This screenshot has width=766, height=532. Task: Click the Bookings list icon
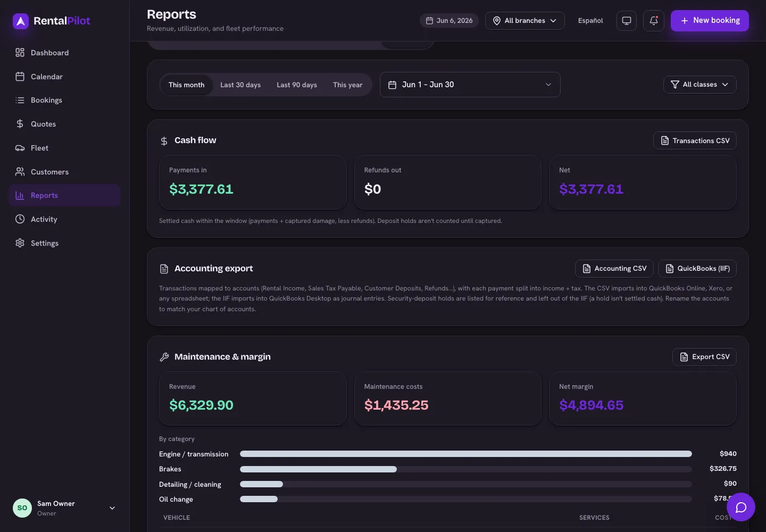[x=20, y=100]
